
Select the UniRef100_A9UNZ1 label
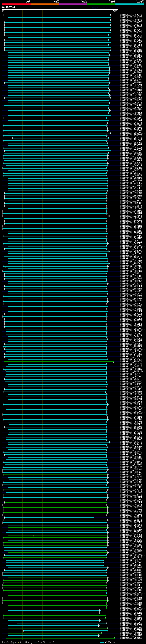131,361
